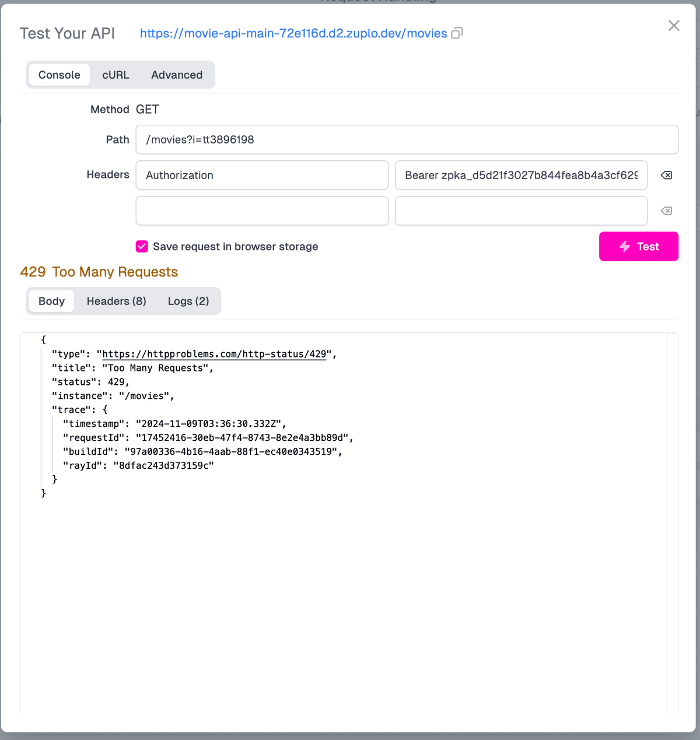The height and width of the screenshot is (740, 700).
Task: Click the Bearer token value field
Action: tap(521, 175)
